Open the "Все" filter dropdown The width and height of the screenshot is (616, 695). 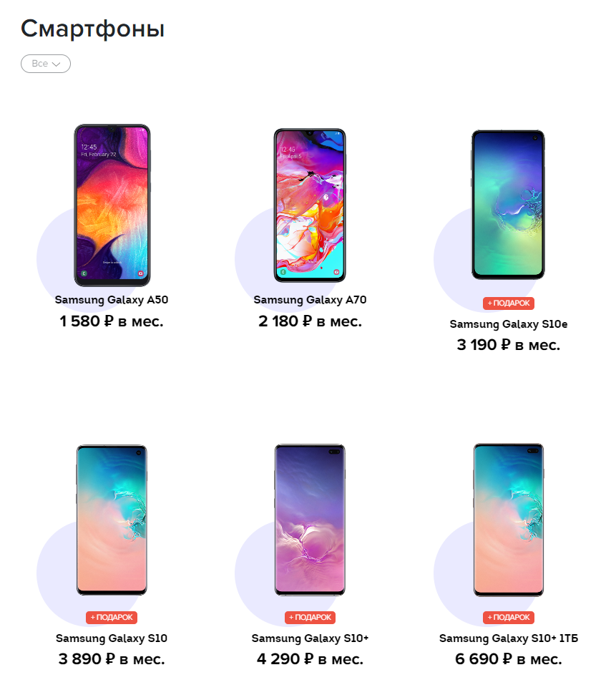46,64
